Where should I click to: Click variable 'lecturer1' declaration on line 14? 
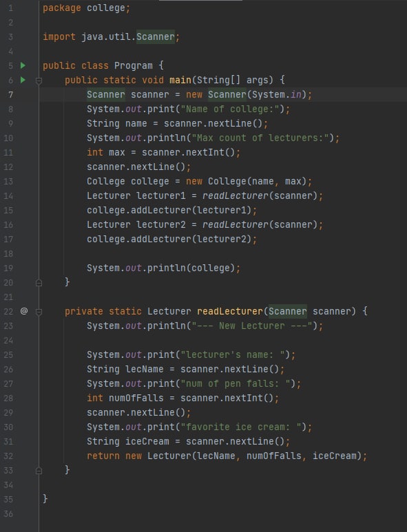click(x=161, y=195)
